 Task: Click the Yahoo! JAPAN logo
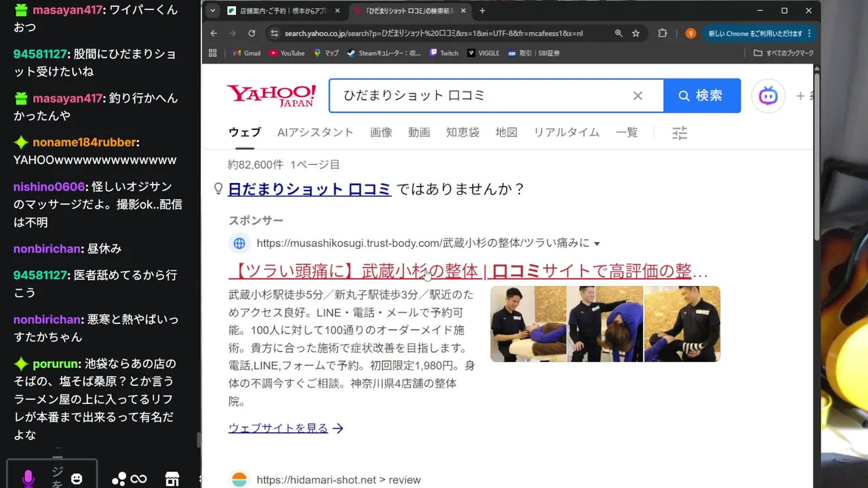click(271, 96)
